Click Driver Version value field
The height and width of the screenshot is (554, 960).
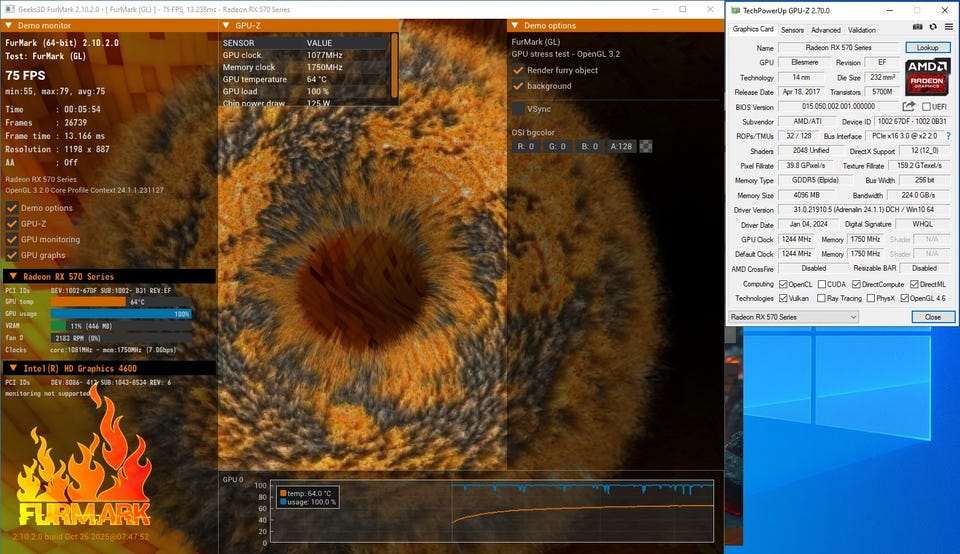864,209
